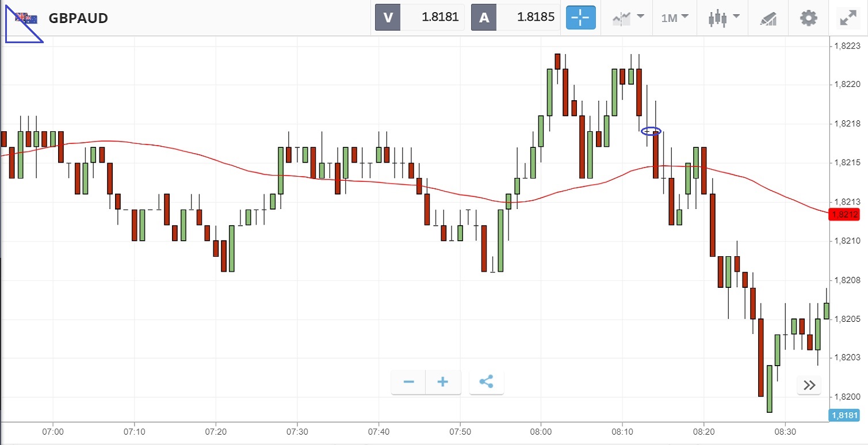Click the blue circled marker on the candle
Viewport: 868px width, 445px height.
point(651,131)
